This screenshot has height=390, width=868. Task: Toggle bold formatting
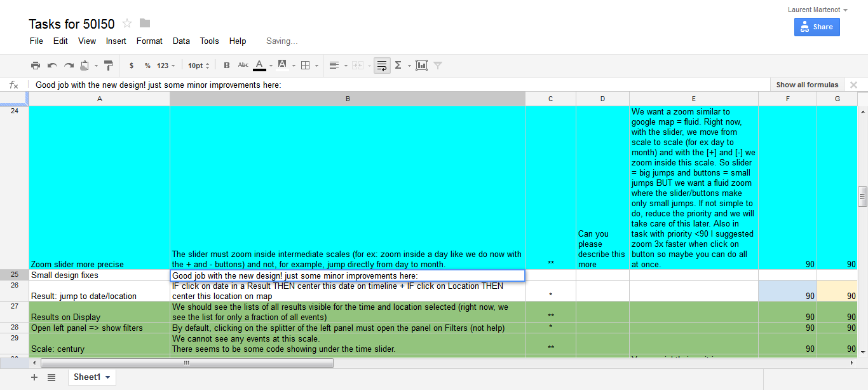point(227,66)
